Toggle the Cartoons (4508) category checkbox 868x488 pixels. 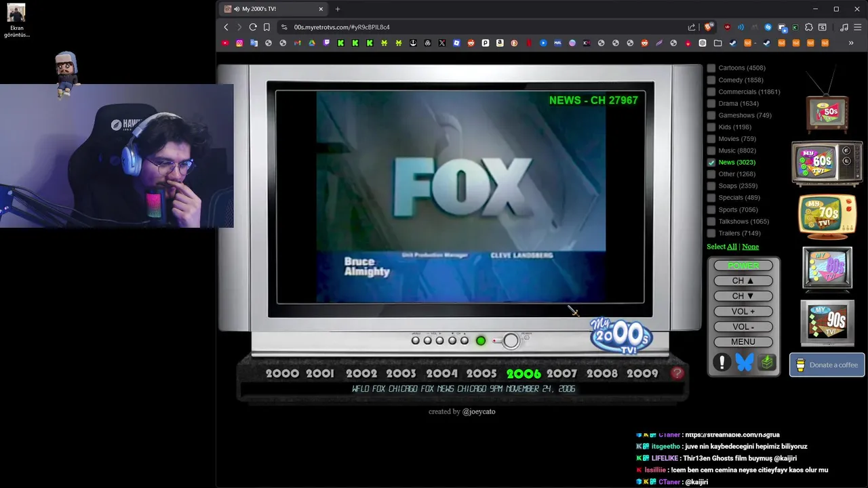pos(711,68)
